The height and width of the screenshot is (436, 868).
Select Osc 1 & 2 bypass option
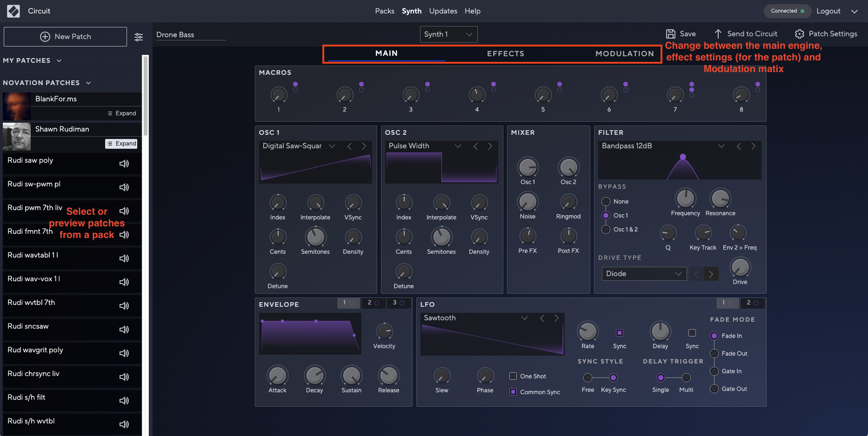coord(606,229)
